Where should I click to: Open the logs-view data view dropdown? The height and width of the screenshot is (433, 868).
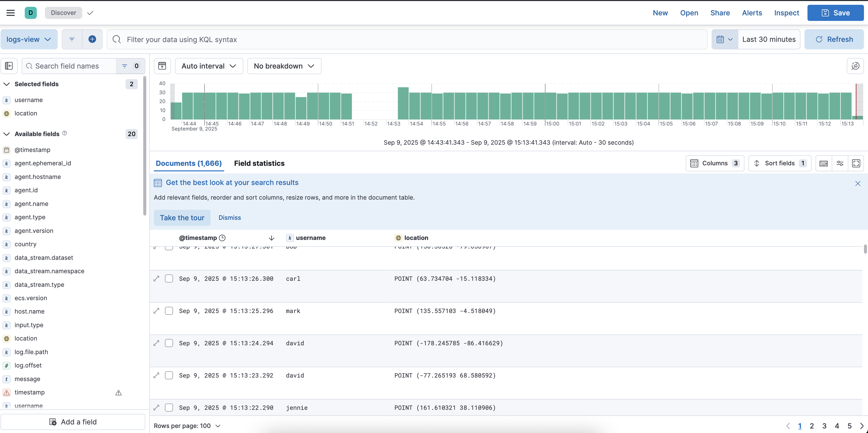(29, 39)
